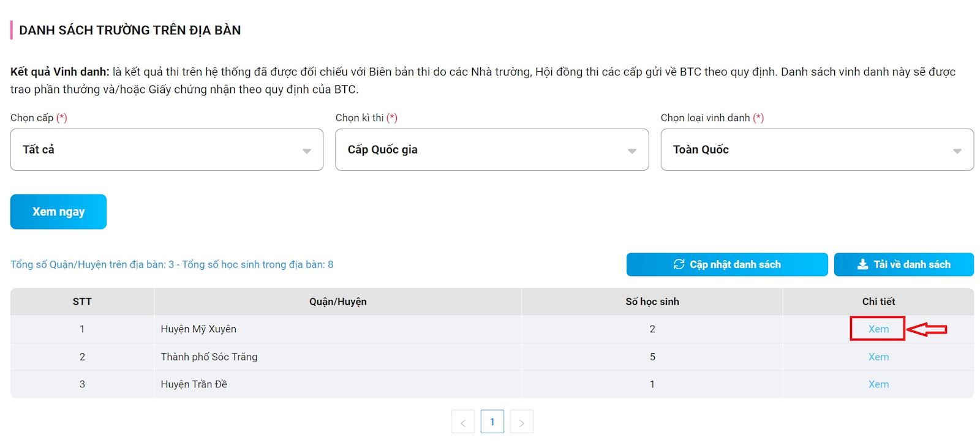Click the Chọn kì thi field label
This screenshot has width=980, height=443.
click(x=366, y=117)
